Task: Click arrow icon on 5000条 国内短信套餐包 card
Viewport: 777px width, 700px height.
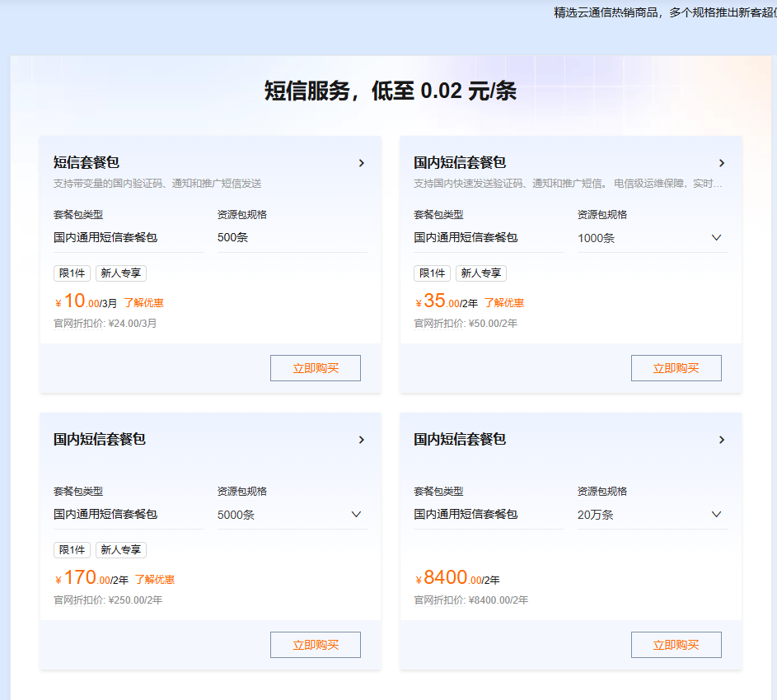Action: coord(361,440)
